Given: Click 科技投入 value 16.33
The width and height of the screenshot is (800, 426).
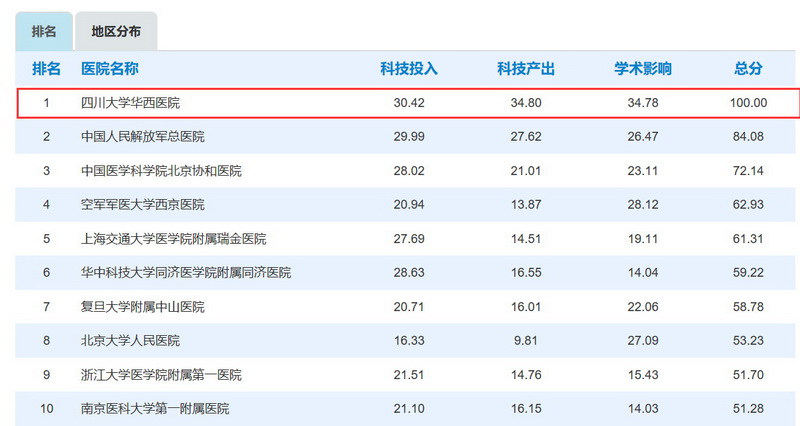Looking at the screenshot, I should click(409, 340).
